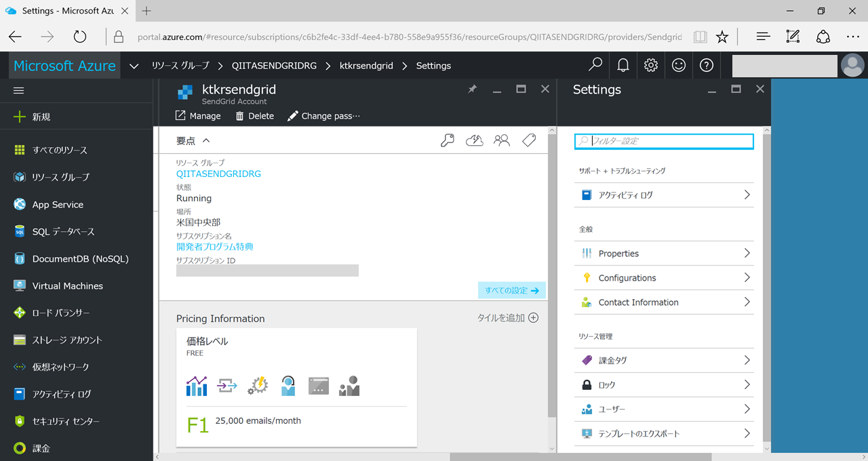Select 仮想ネットワーク in sidebar
The height and width of the screenshot is (461, 868).
tap(77, 367)
